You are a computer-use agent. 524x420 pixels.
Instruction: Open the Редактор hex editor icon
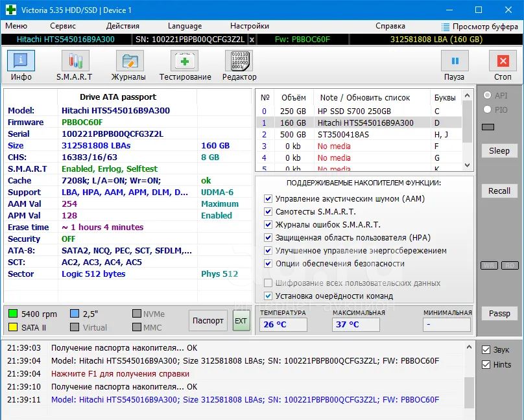(239, 61)
